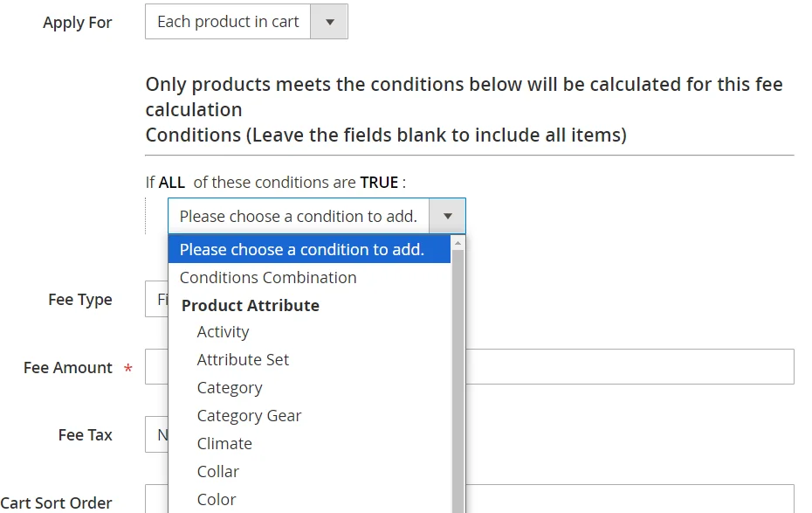This screenshot has width=812, height=513.
Task: Open the Fee Tax select box
Action: [x=156, y=434]
